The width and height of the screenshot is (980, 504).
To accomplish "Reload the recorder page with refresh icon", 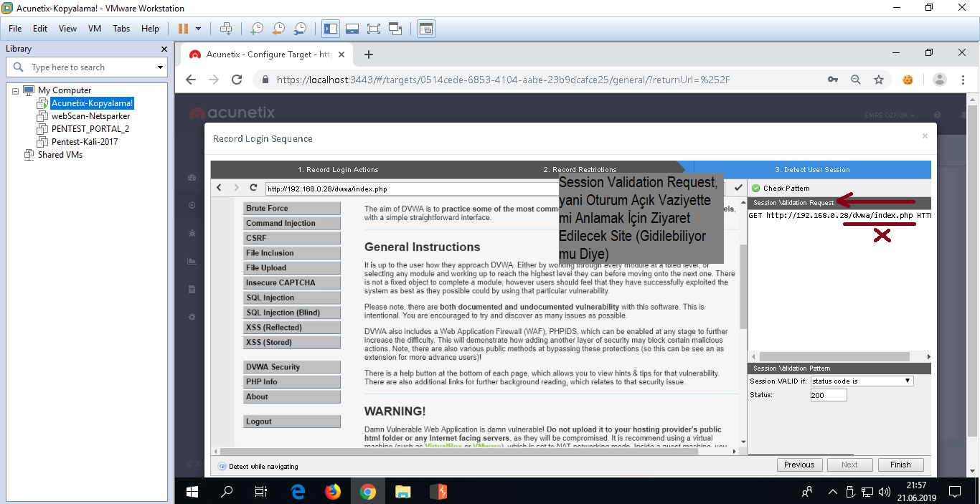I will (x=253, y=188).
